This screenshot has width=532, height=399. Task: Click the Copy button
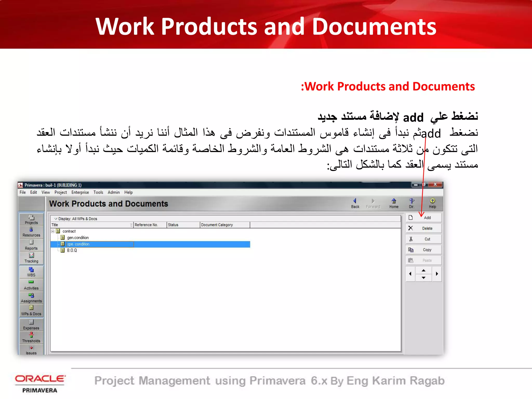[x=423, y=250]
